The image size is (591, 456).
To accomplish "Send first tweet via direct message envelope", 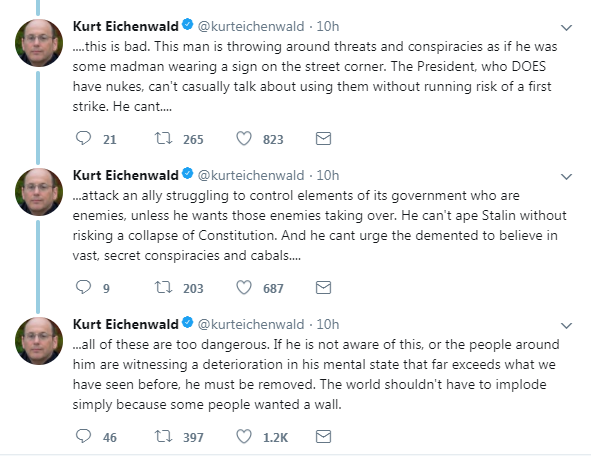I will click(x=323, y=139).
